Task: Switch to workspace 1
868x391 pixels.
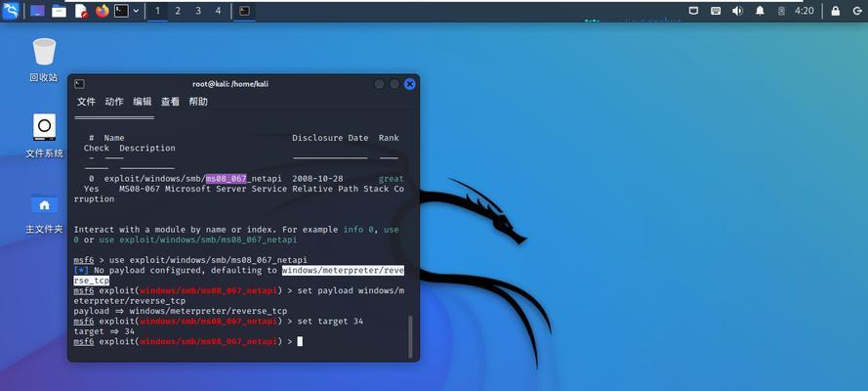Action: (157, 11)
